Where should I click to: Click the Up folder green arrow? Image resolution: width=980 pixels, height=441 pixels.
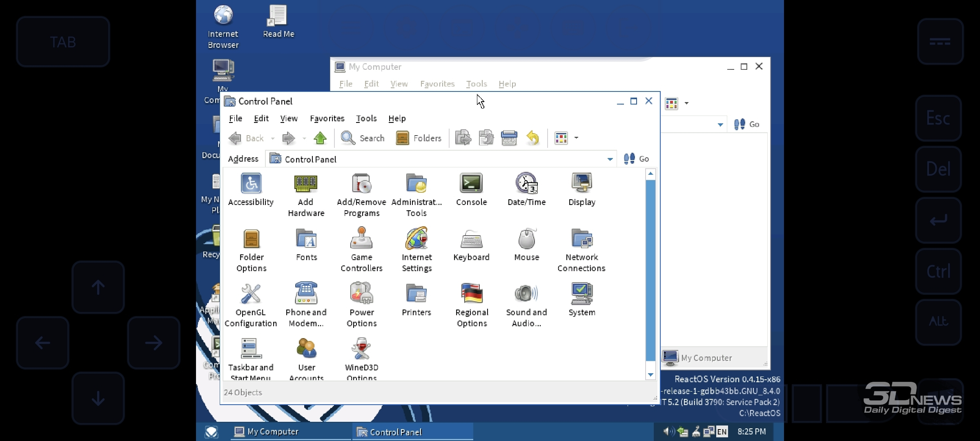pyautogui.click(x=320, y=138)
